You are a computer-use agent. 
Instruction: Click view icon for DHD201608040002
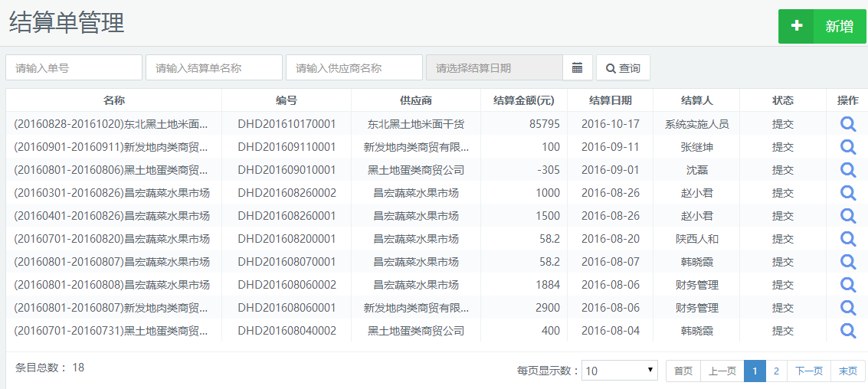click(847, 331)
